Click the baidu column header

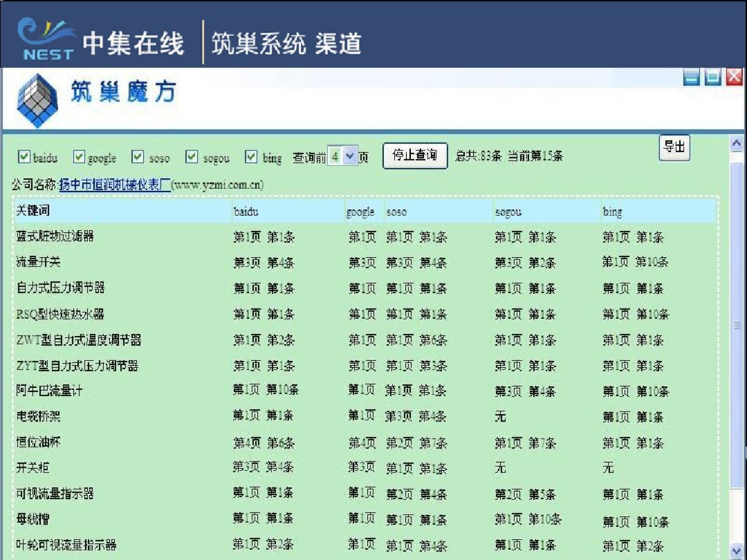click(246, 212)
